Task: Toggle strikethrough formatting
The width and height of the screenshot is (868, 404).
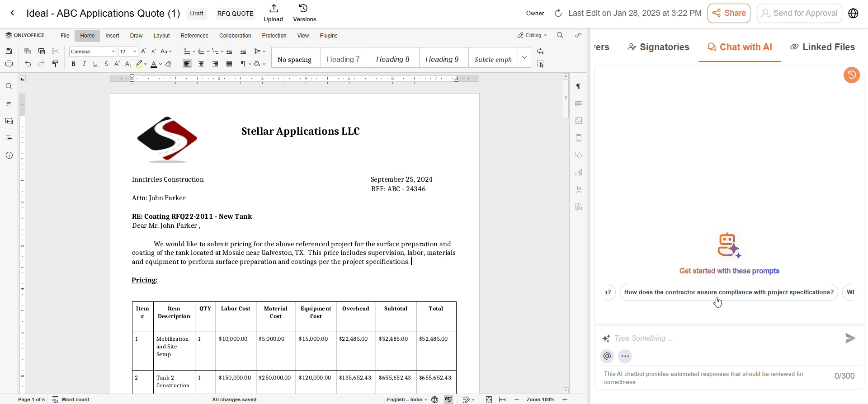Action: point(106,64)
